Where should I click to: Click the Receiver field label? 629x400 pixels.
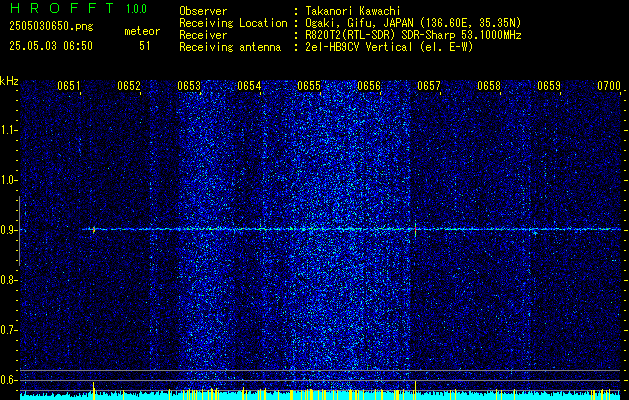click(203, 35)
